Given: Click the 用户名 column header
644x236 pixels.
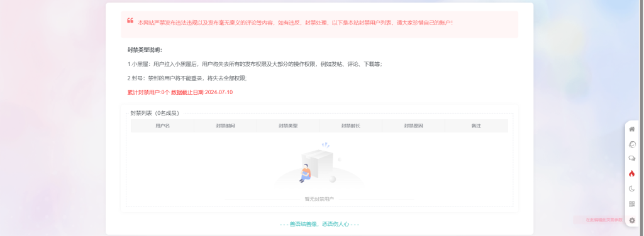Looking at the screenshot, I should click(163, 126).
